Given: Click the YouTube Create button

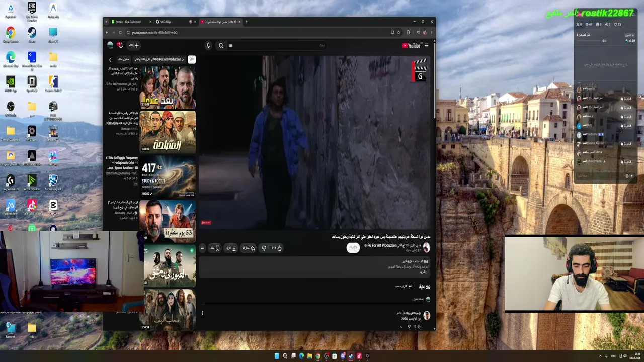Looking at the screenshot, I should pyautogui.click(x=133, y=45).
